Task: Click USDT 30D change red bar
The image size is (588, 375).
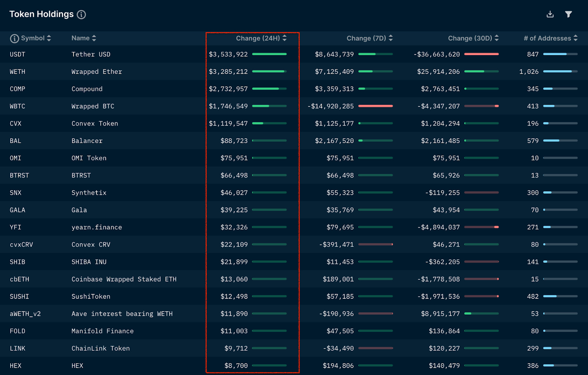Action: point(481,54)
